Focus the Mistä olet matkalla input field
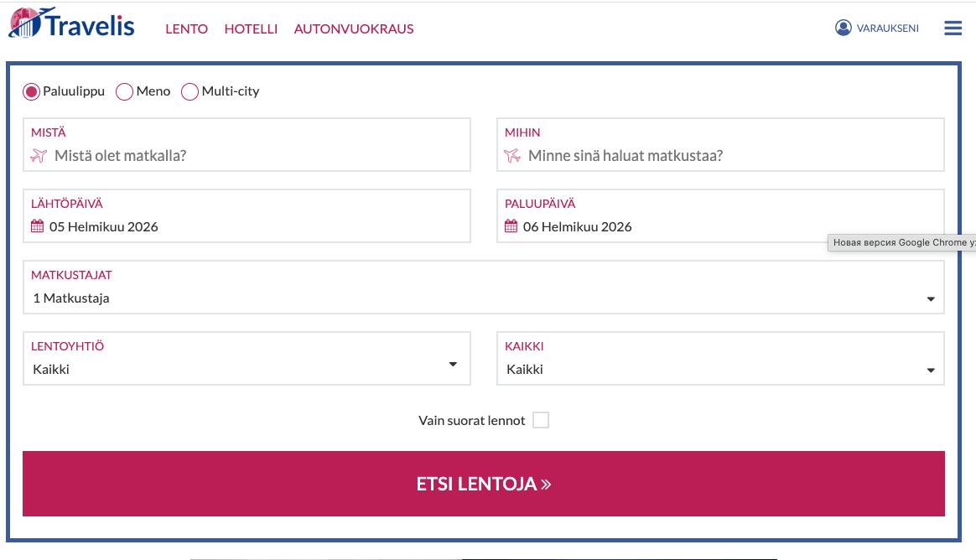The height and width of the screenshot is (560, 976). click(247, 145)
